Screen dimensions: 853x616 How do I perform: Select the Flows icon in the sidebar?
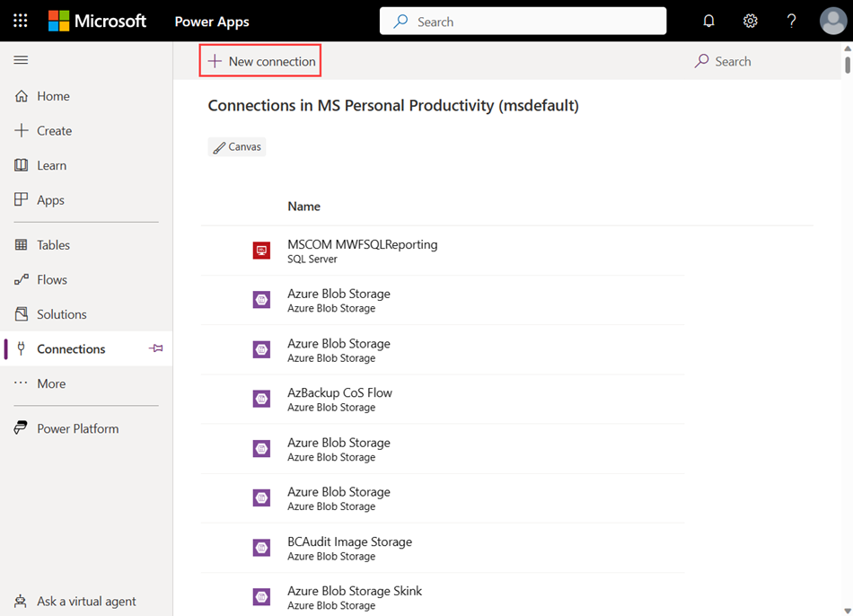22,279
